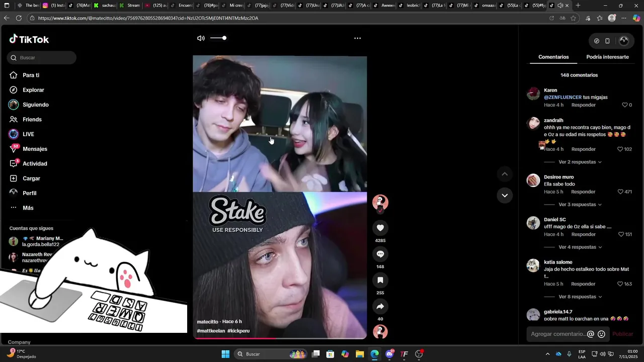Mute the video using the speaker icon

[201, 38]
